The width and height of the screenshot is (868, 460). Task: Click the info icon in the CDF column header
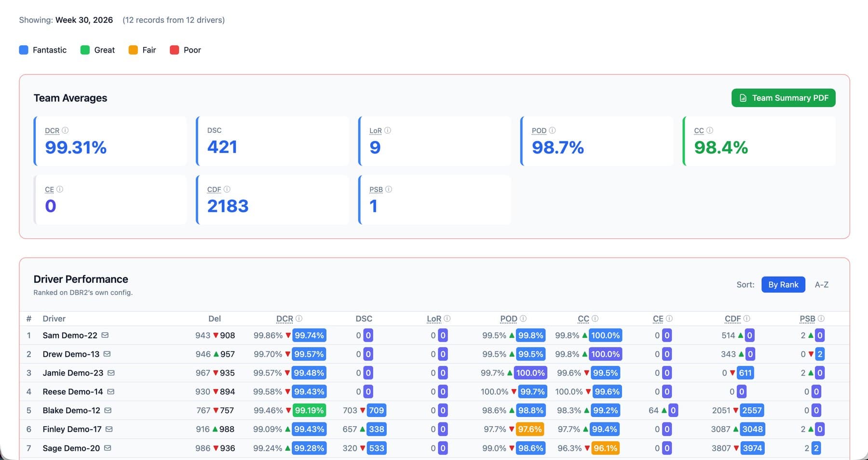pyautogui.click(x=747, y=319)
